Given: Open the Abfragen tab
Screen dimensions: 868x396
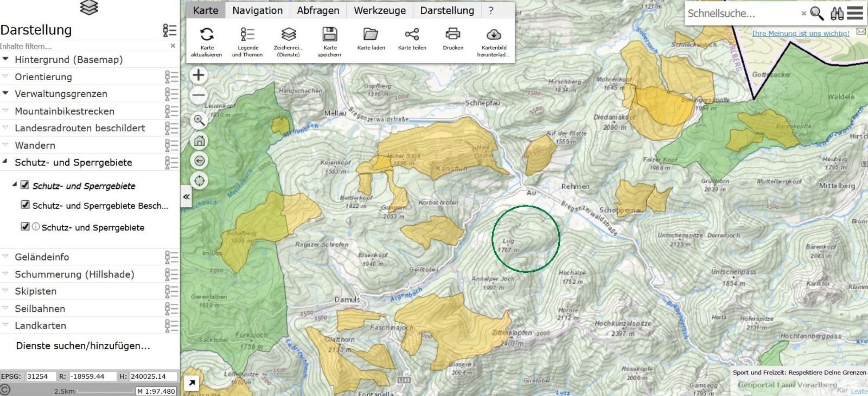Looking at the screenshot, I should tap(318, 10).
